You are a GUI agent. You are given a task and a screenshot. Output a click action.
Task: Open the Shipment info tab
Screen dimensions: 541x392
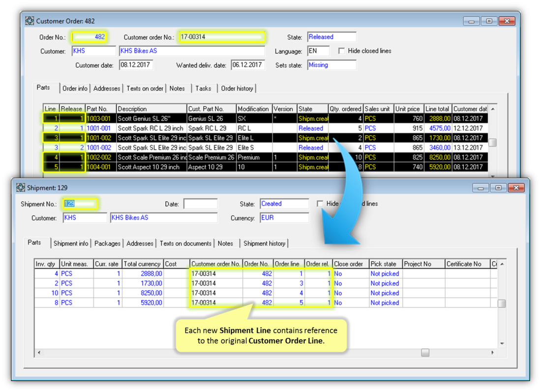click(71, 243)
